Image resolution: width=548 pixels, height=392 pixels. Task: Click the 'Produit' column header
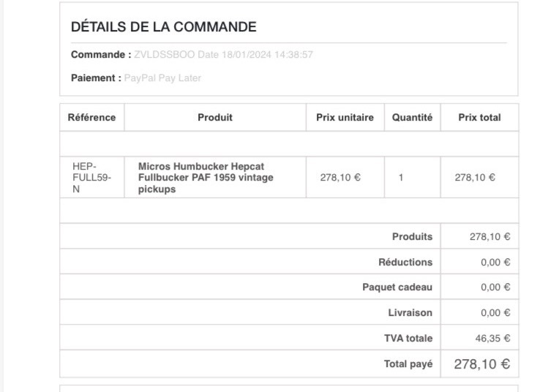click(215, 118)
